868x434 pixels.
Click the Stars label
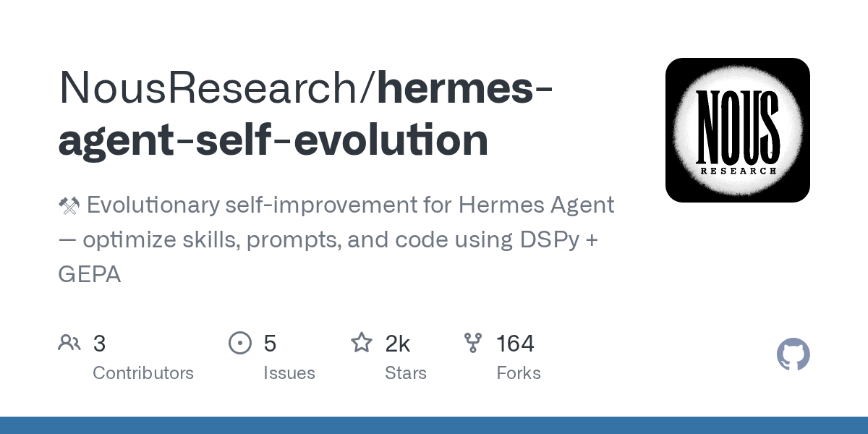tap(406, 373)
